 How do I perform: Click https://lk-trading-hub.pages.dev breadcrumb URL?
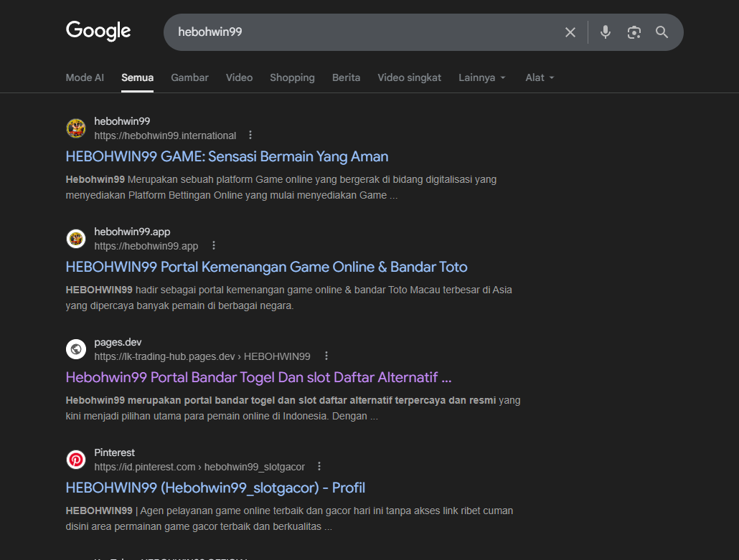[x=202, y=356]
